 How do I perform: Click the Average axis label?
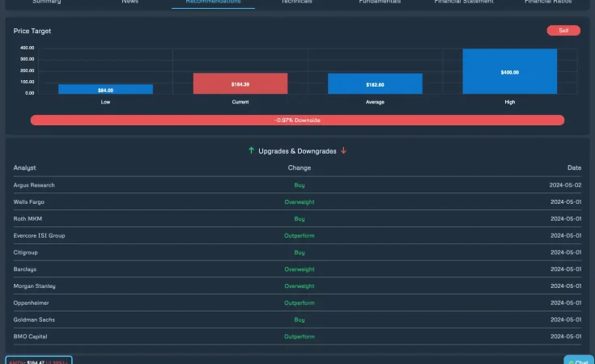point(375,102)
